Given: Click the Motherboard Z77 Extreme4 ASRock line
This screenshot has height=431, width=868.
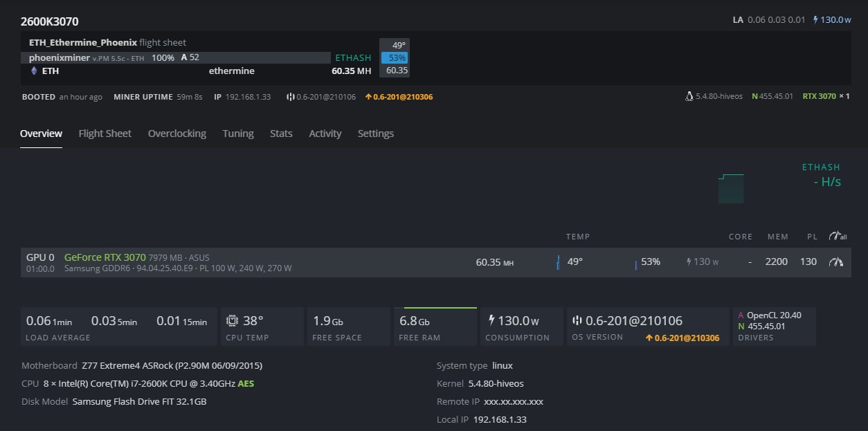Looking at the screenshot, I should 142,365.
